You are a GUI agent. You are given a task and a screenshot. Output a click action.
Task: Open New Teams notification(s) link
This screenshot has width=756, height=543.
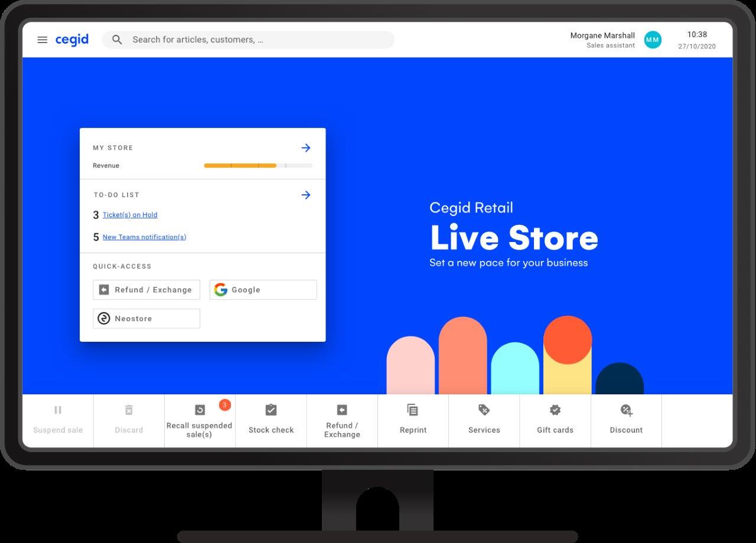tap(144, 237)
